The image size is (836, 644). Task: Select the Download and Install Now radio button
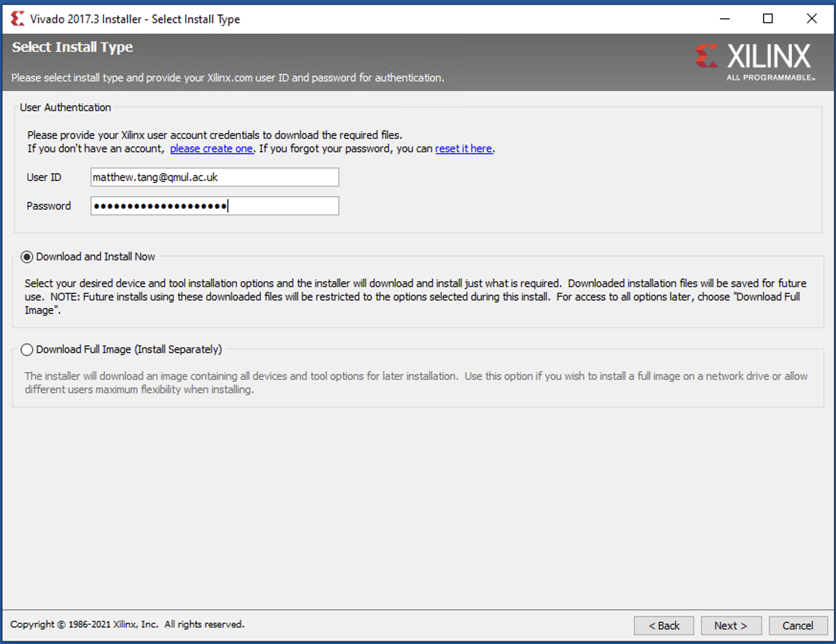(x=27, y=257)
